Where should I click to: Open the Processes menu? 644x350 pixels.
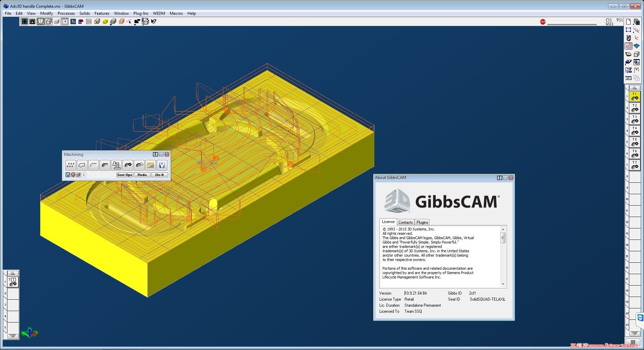click(66, 13)
